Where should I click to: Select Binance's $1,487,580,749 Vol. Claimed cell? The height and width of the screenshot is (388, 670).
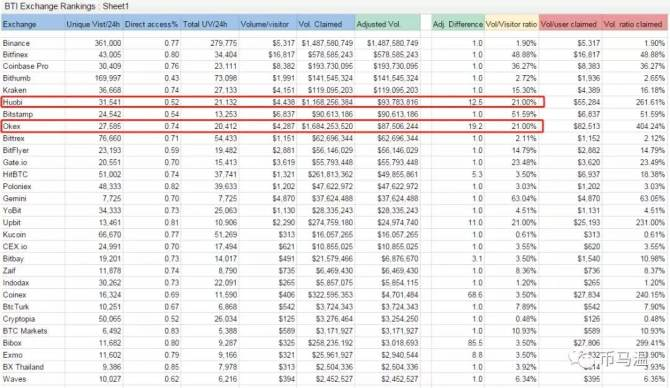[327, 43]
